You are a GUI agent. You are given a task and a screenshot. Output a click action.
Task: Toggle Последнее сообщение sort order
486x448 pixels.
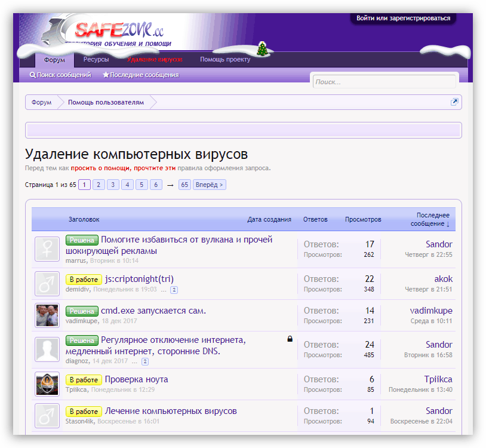(x=430, y=219)
